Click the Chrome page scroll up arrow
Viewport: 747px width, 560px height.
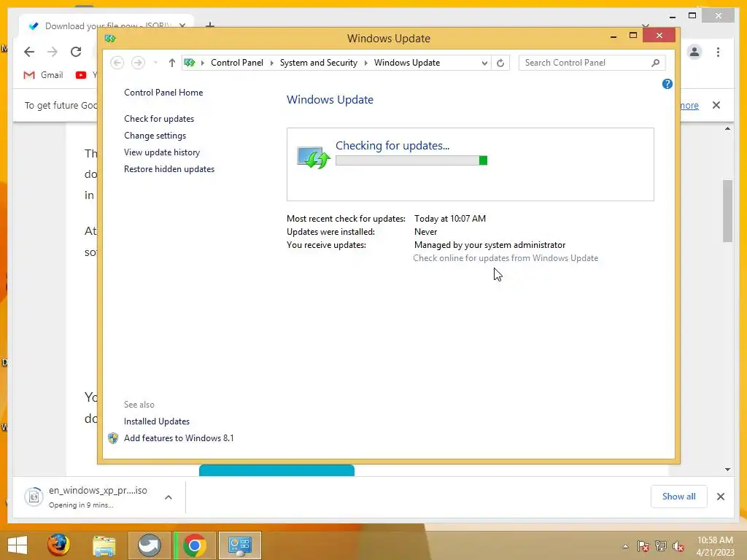click(x=727, y=128)
